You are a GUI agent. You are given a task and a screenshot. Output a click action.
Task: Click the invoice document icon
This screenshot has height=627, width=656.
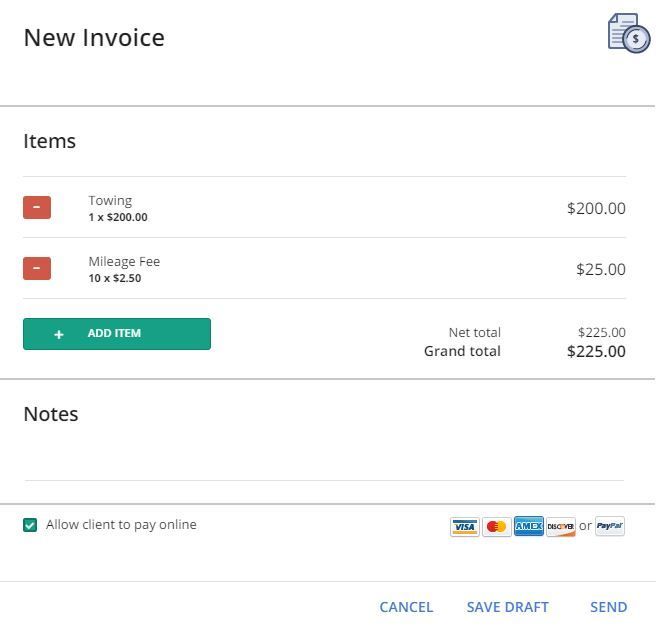point(629,33)
